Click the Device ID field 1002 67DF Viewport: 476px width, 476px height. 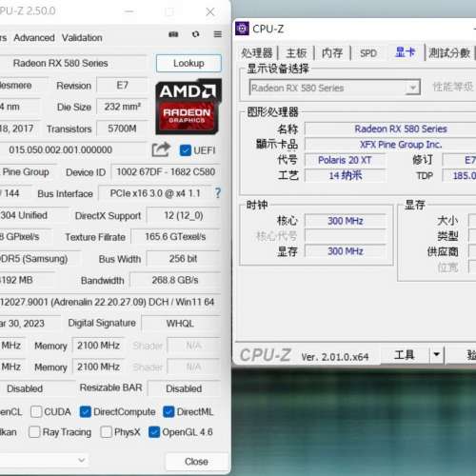[x=166, y=172]
